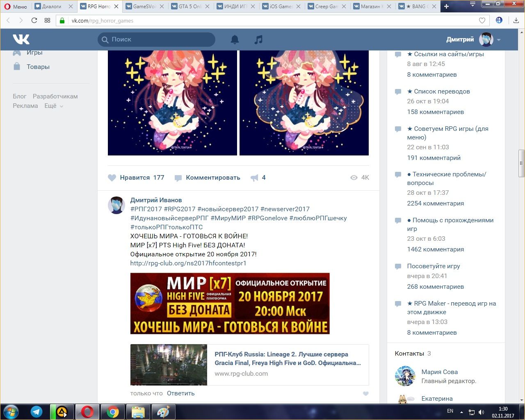The image size is (525, 420).
Task: Click the share megaphone icon
Action: click(254, 178)
